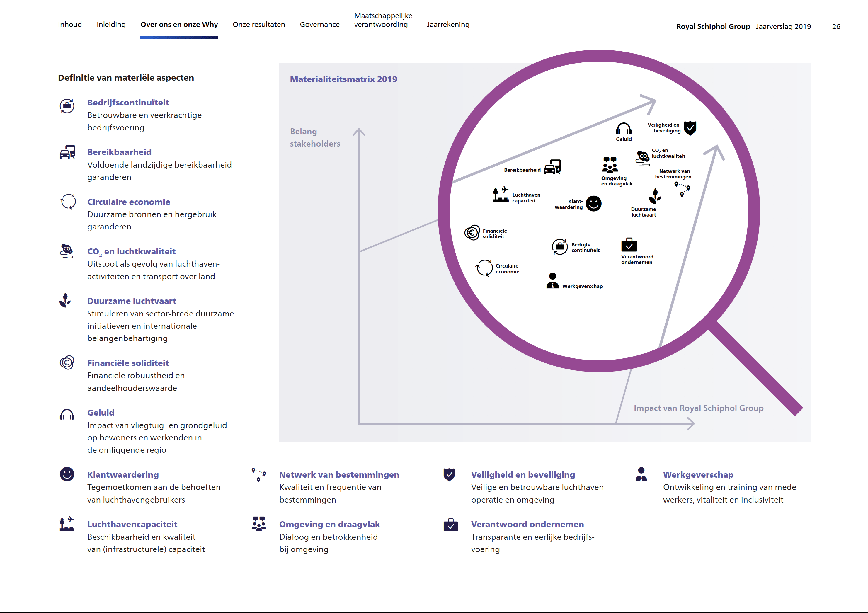The image size is (868, 613).
Task: Open the Inhoud navigation tab
Action: click(x=70, y=25)
